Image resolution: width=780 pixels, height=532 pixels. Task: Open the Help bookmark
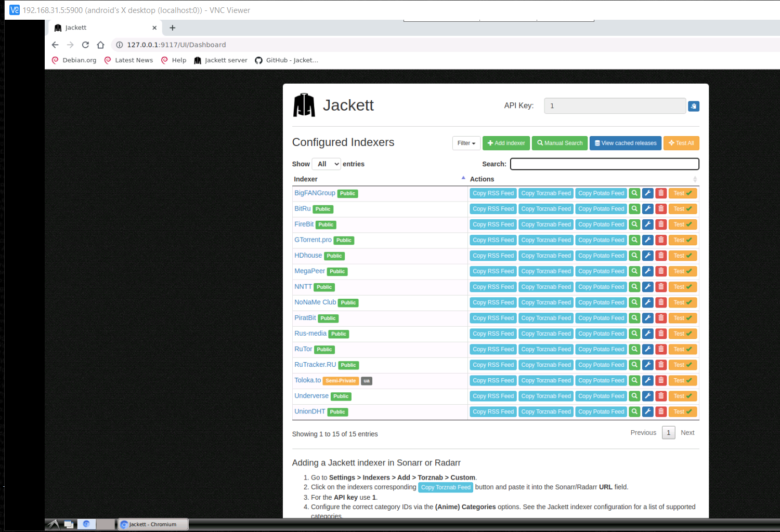point(174,60)
